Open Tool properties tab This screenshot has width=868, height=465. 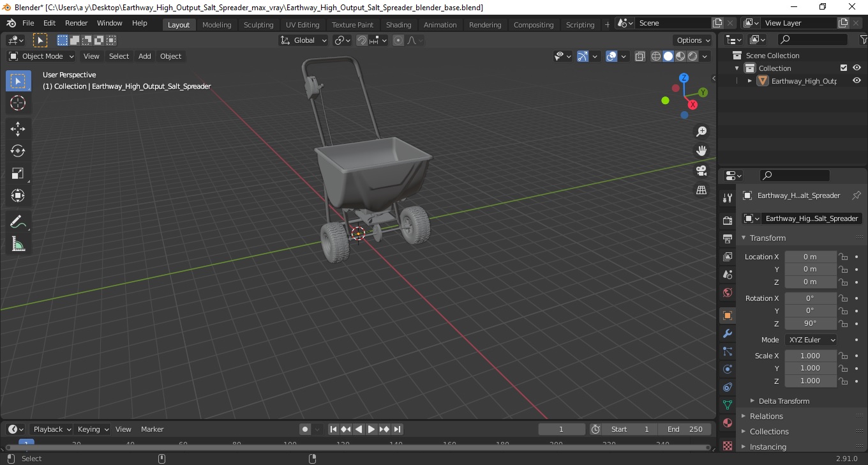(727, 197)
